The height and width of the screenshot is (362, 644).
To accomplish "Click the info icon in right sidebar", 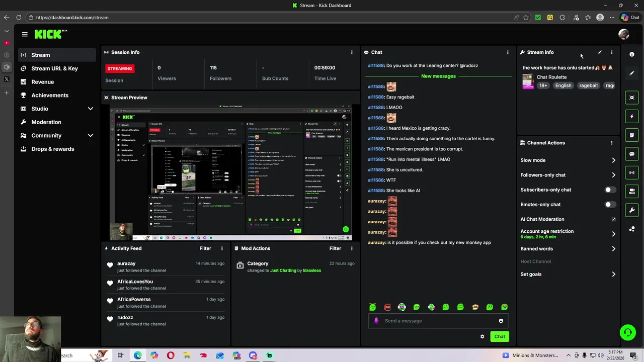I will click(632, 54).
